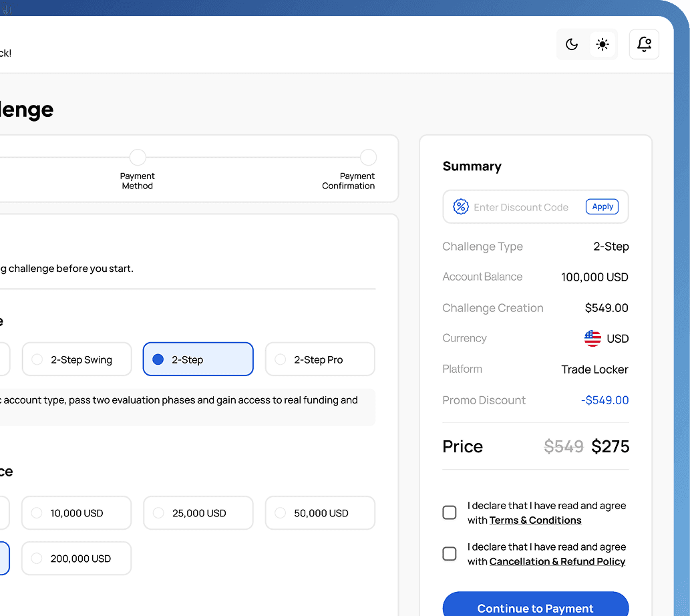Click the Payment Method step circle

coord(138,158)
